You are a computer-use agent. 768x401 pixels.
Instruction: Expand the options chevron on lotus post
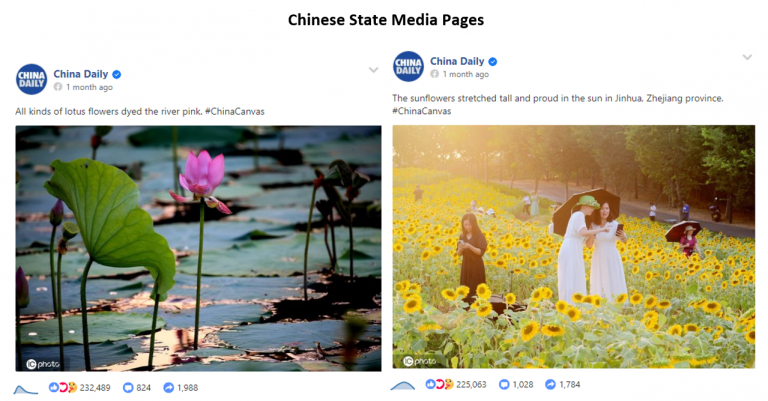(374, 70)
